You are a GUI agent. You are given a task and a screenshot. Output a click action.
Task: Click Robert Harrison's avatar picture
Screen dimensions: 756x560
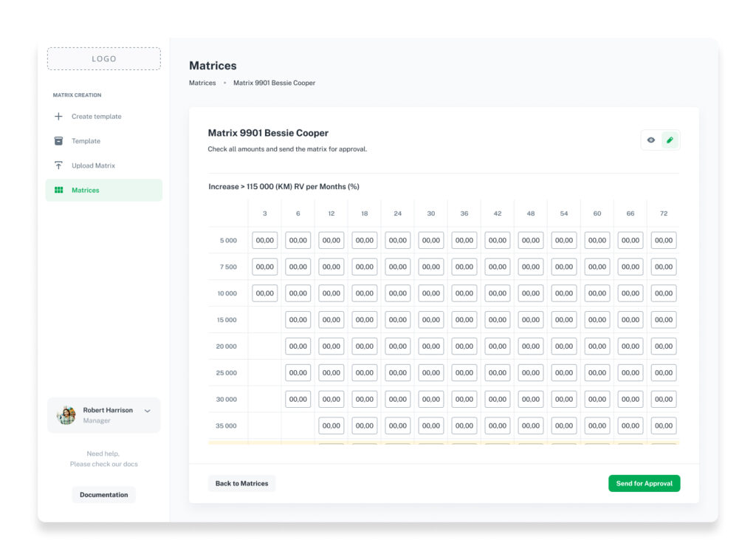pyautogui.click(x=66, y=415)
